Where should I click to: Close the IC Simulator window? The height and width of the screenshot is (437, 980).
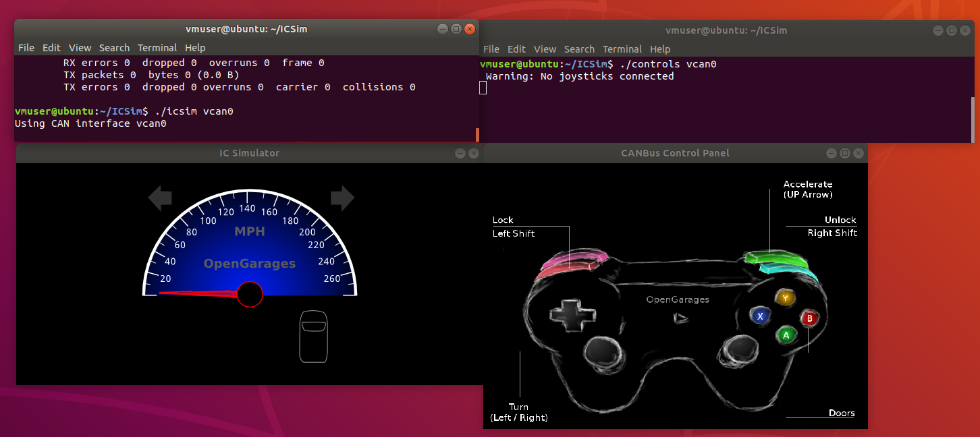tap(474, 153)
